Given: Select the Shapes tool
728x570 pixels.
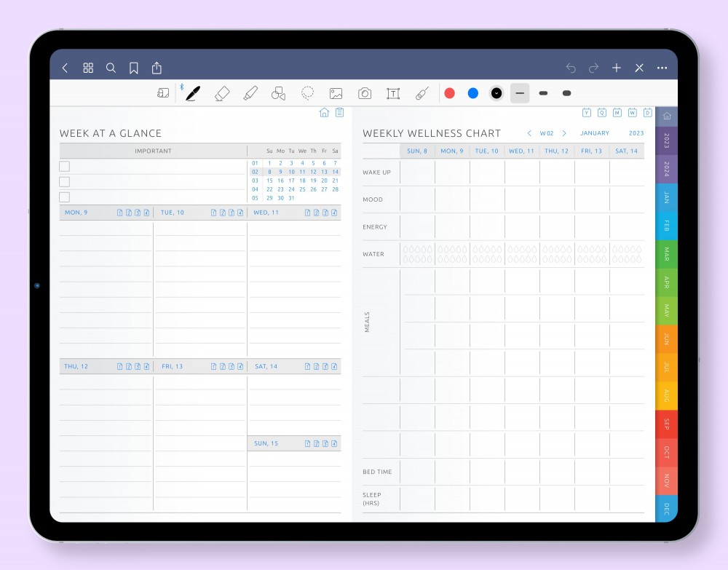Looking at the screenshot, I should [279, 93].
